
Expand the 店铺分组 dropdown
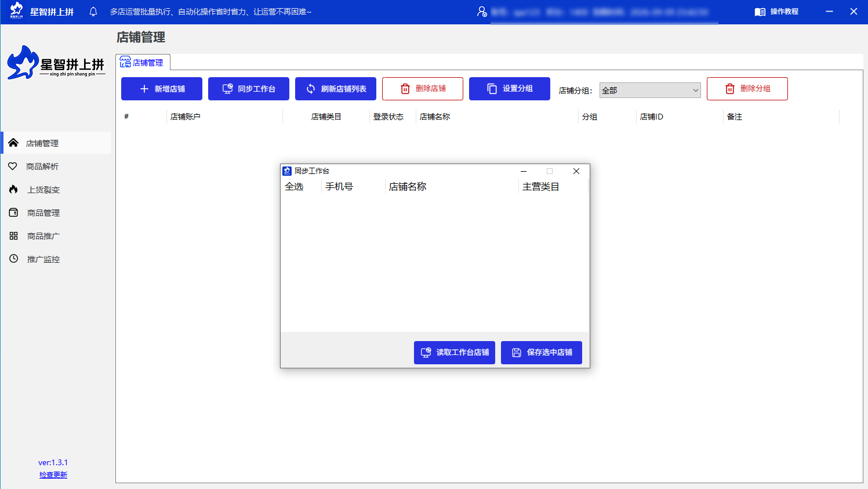coord(650,90)
